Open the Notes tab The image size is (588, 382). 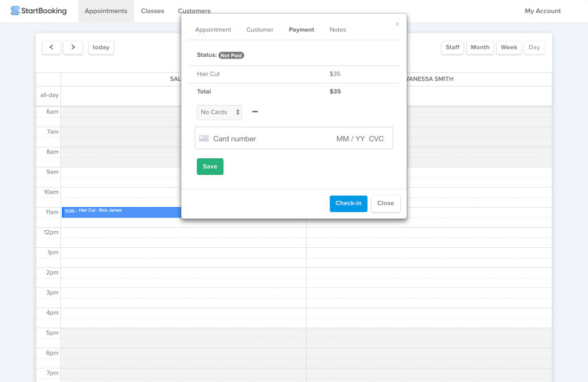pos(338,30)
